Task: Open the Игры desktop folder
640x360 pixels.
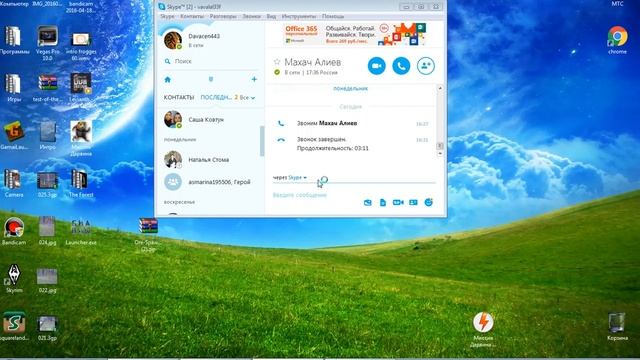Action: pos(13,87)
